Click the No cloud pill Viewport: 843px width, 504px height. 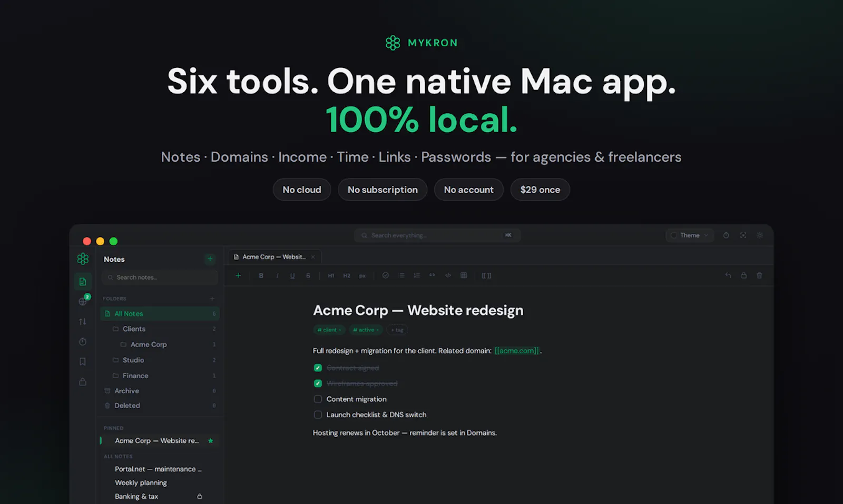[x=302, y=190]
